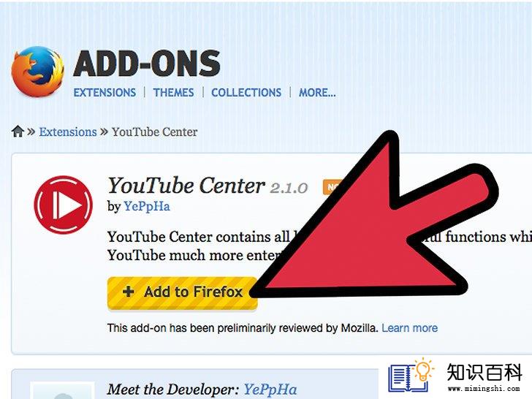532x399 pixels.
Task: Click the Extensions breadcrumb link
Action: [68, 132]
